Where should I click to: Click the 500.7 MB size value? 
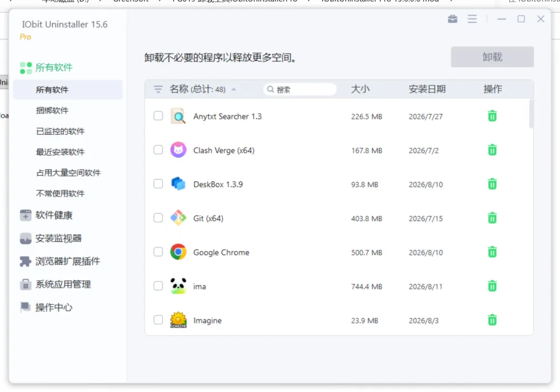(x=367, y=253)
